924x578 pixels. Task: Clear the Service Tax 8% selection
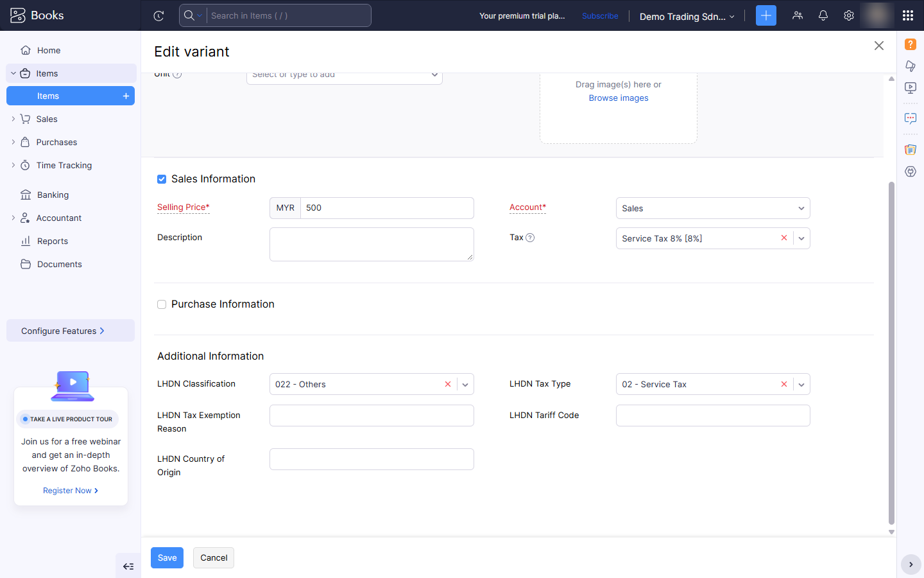[784, 238]
